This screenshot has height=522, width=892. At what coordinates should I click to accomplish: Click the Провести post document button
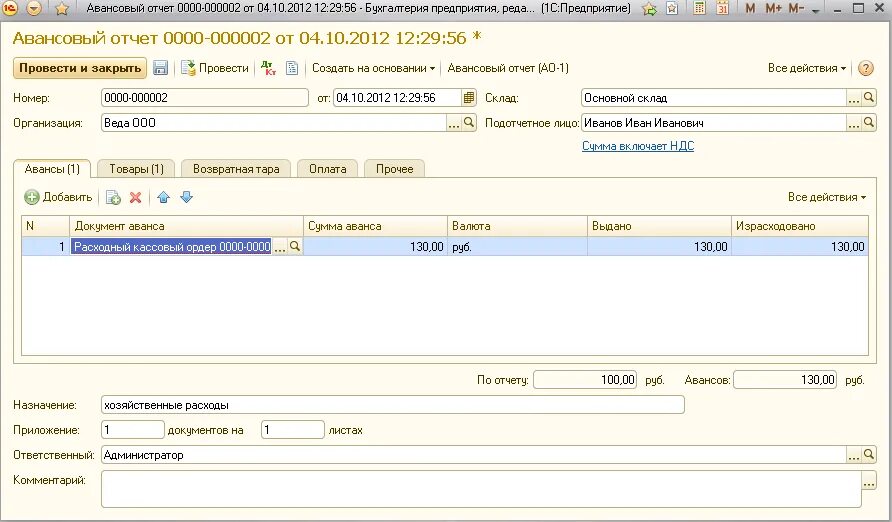[215, 68]
